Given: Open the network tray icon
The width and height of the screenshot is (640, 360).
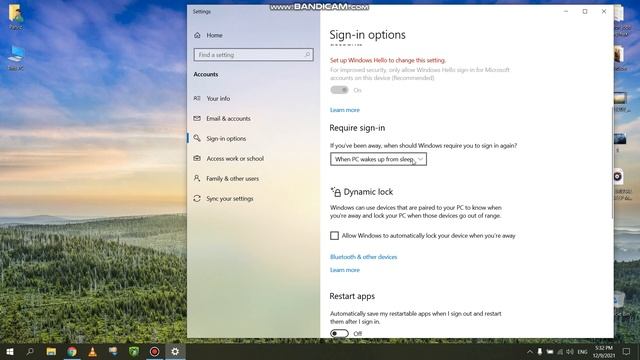Looking at the screenshot, I should (x=560, y=351).
